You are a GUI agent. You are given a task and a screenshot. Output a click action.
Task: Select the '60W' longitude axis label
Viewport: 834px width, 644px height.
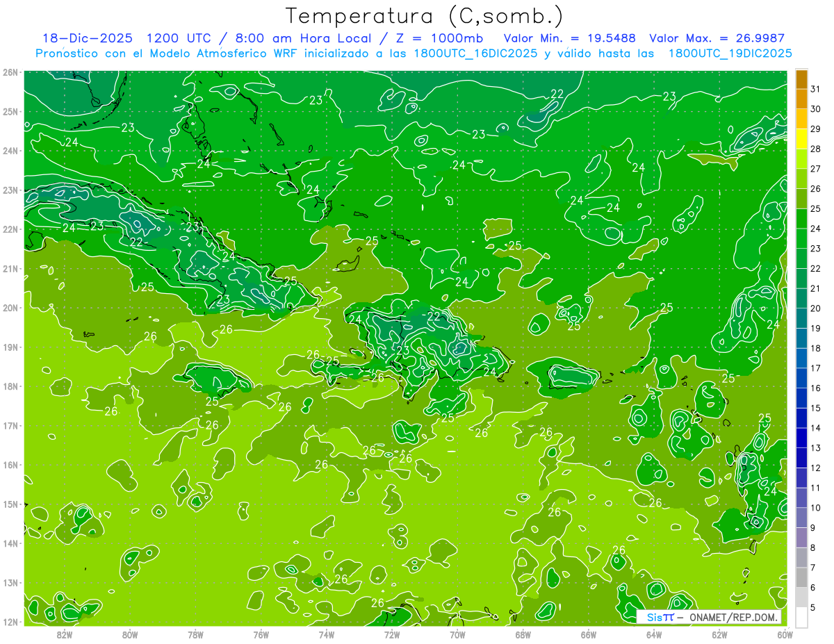[785, 634]
